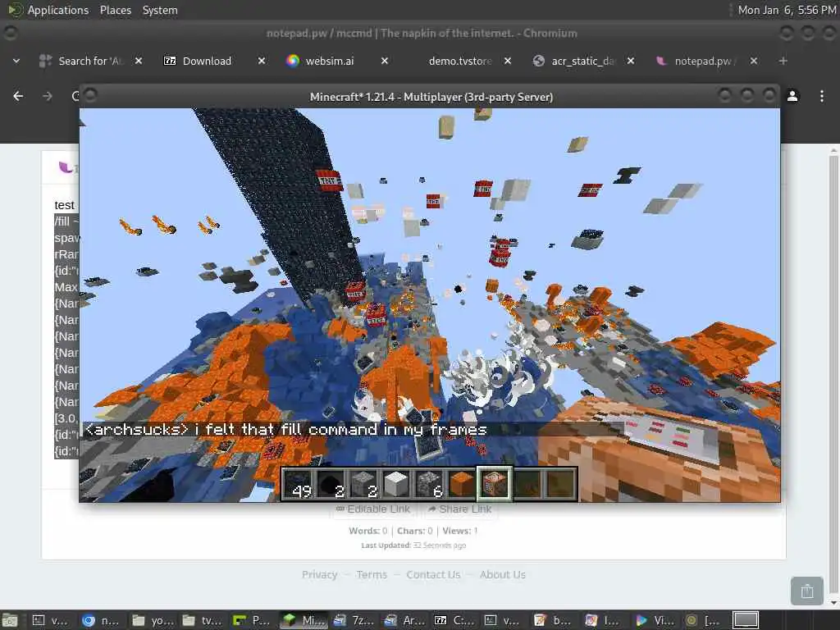
Task: Select the orange block hotbar slot
Action: pyautogui.click(x=461, y=484)
